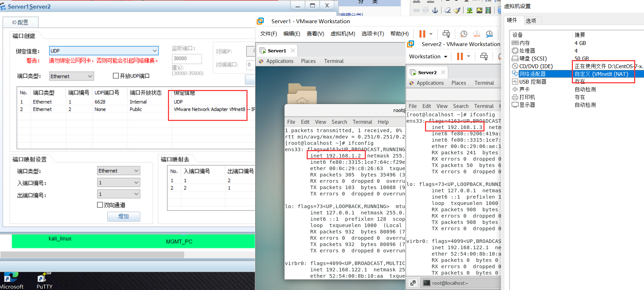The height and width of the screenshot is (290, 644).
Task: Select the 网络适配器 device row
Action: (x=577, y=74)
